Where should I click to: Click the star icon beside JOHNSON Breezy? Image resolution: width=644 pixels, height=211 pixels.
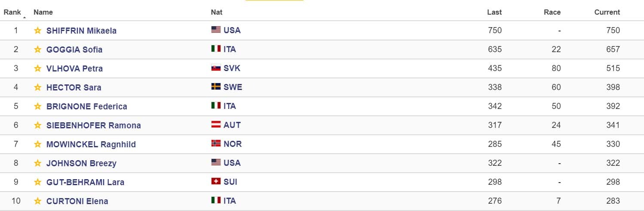coord(38,163)
